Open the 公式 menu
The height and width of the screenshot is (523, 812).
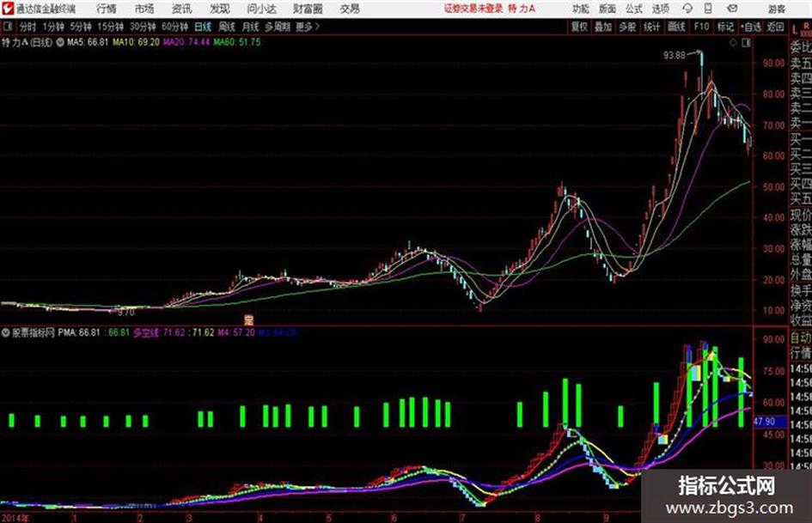click(634, 9)
